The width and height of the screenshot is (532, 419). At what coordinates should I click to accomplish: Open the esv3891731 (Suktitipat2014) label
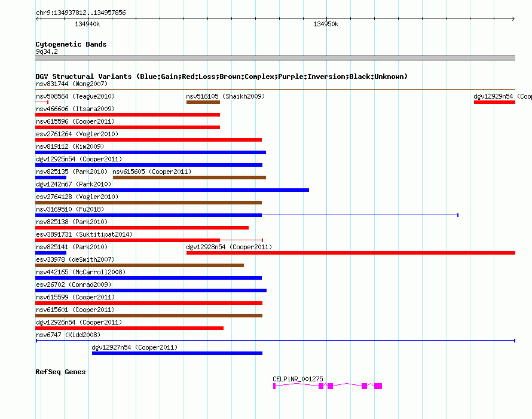(x=84, y=234)
